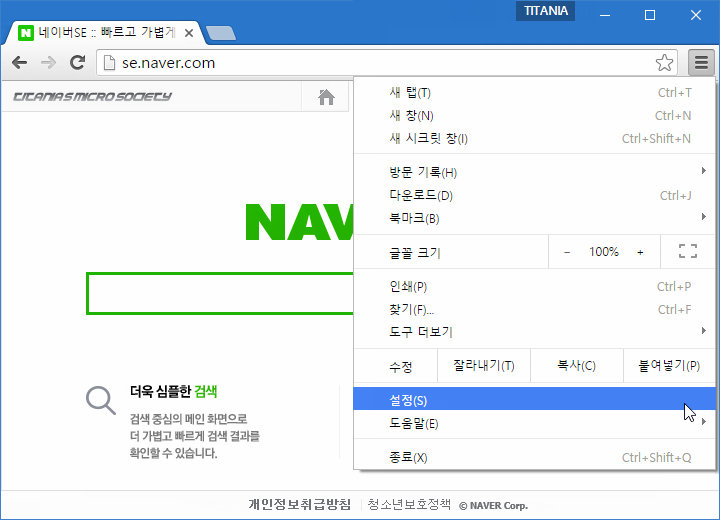Click the hamburger menu button

(x=701, y=62)
